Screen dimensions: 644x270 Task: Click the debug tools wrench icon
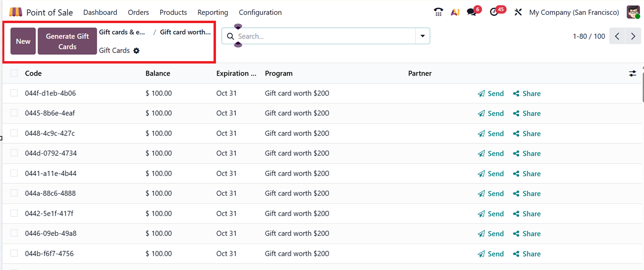pyautogui.click(x=518, y=12)
